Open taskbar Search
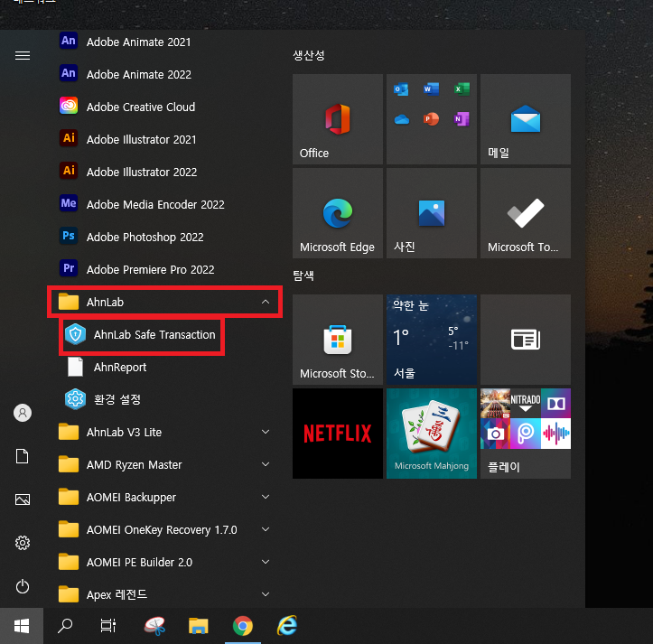 [65, 626]
